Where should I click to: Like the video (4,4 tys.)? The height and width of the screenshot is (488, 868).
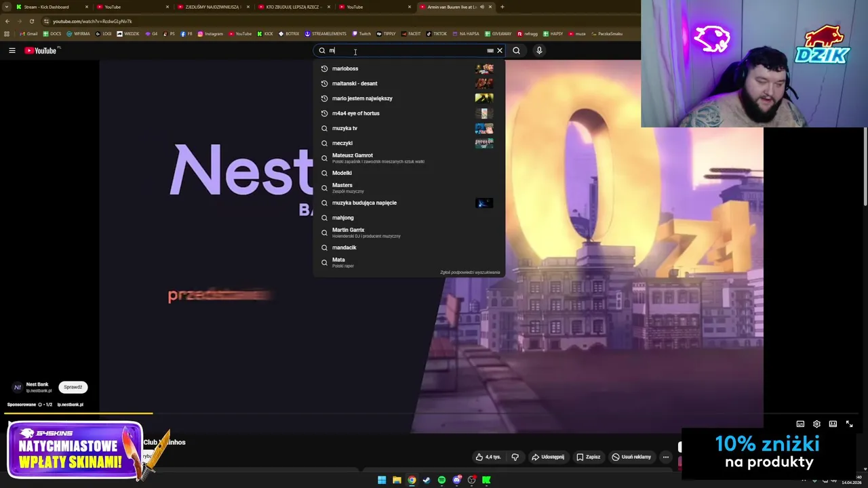pos(489,457)
